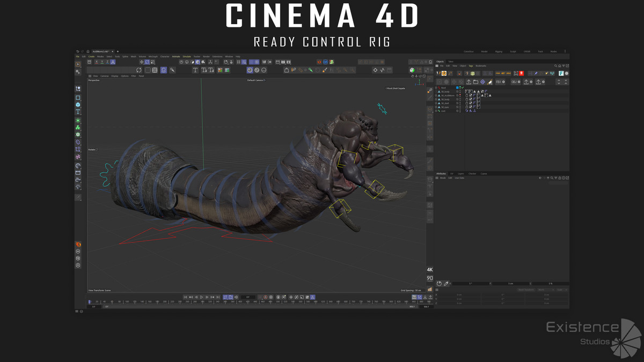The height and width of the screenshot is (362, 644).
Task: Open the folder icon in Objects toolbar
Action: pos(475,82)
